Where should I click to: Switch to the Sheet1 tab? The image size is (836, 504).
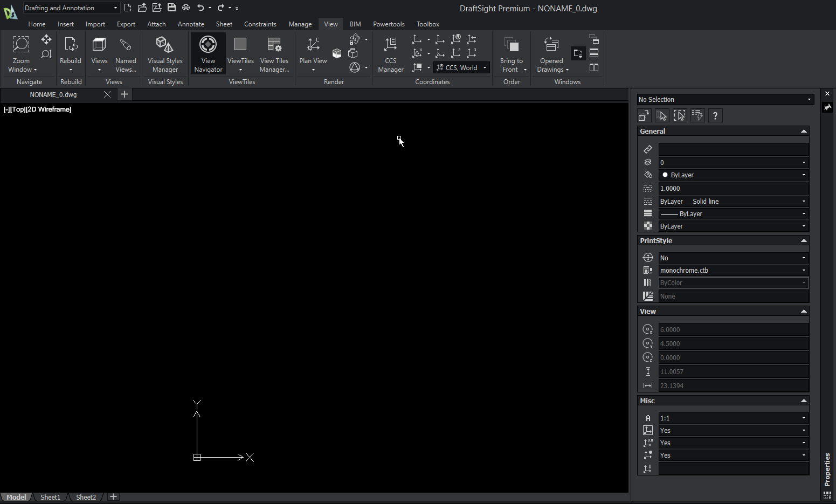pos(50,497)
